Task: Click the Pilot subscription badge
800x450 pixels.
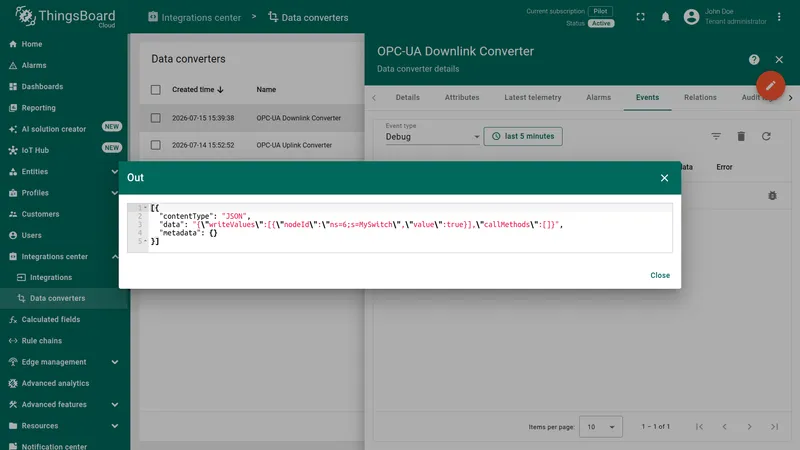Action: (x=600, y=11)
